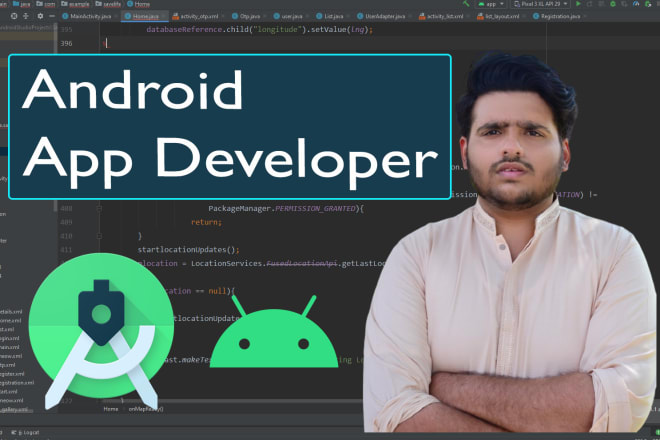660x440 pixels.
Task: Switch to List.java tab
Action: (x=330, y=16)
